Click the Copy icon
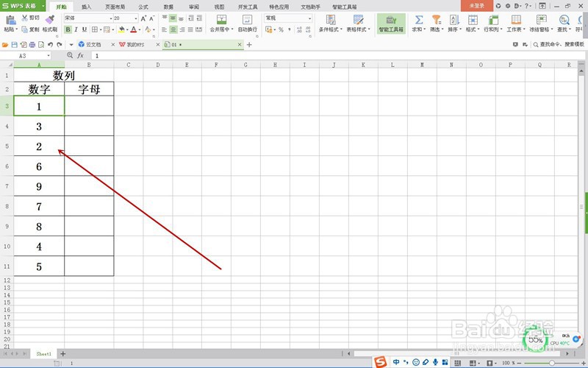 25,29
